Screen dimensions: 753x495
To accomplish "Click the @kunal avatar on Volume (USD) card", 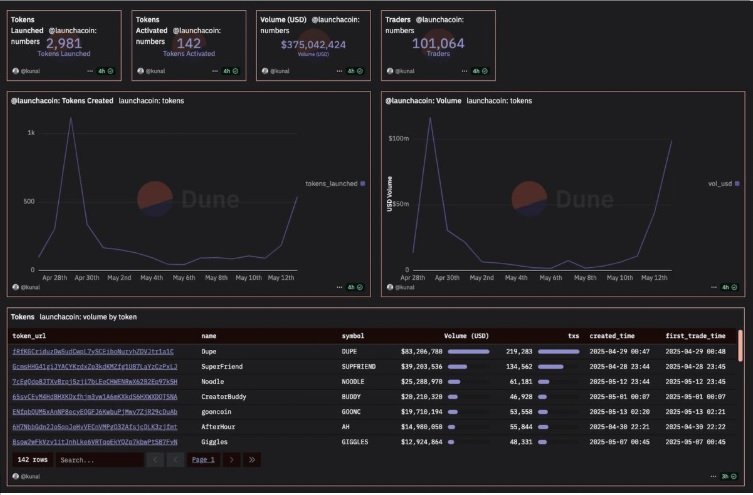I will 265,71.
